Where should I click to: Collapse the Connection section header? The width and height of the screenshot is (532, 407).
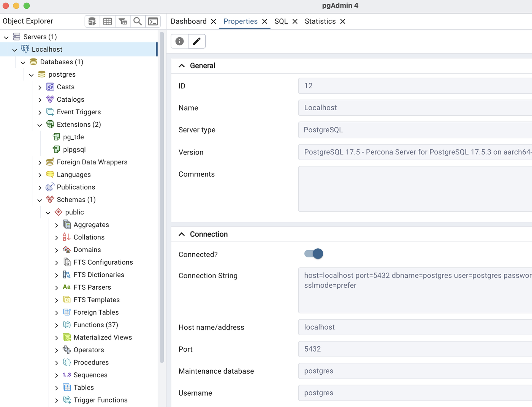click(182, 234)
